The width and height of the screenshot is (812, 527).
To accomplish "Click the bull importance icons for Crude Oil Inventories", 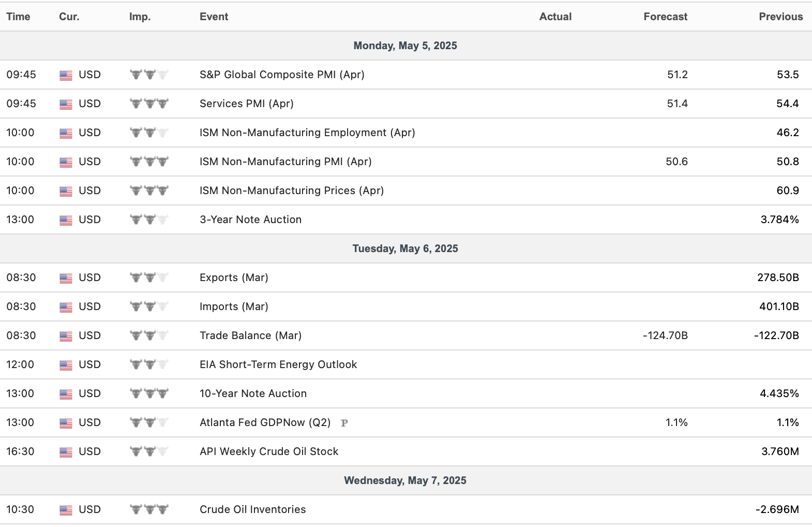I will pyautogui.click(x=149, y=509).
